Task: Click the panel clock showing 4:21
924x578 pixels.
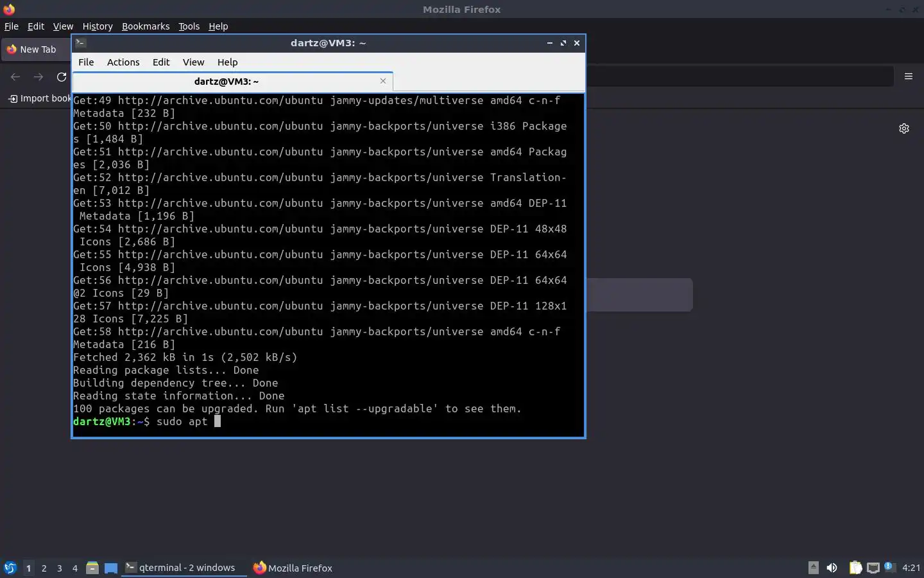Action: point(911,568)
